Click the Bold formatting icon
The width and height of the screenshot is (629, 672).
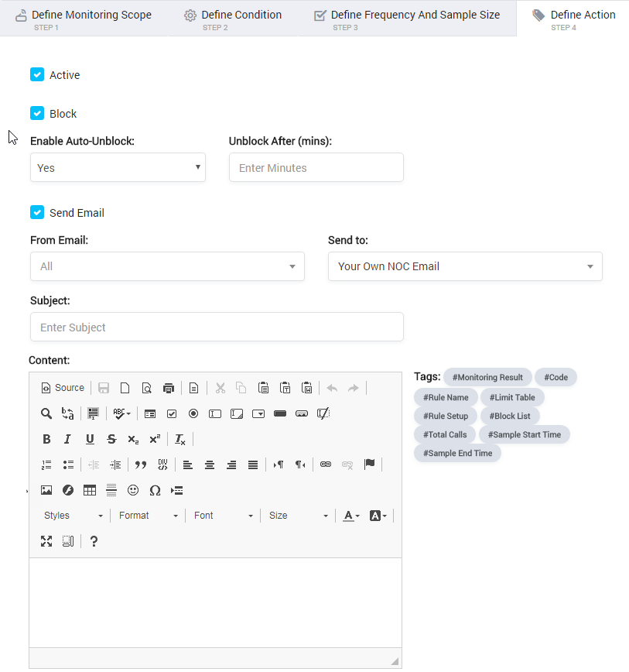point(46,439)
